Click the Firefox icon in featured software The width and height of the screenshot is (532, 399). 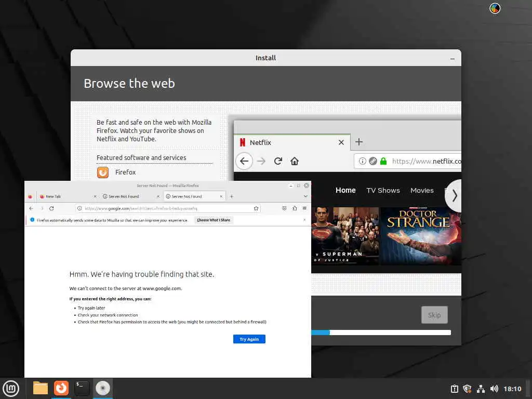tap(103, 172)
